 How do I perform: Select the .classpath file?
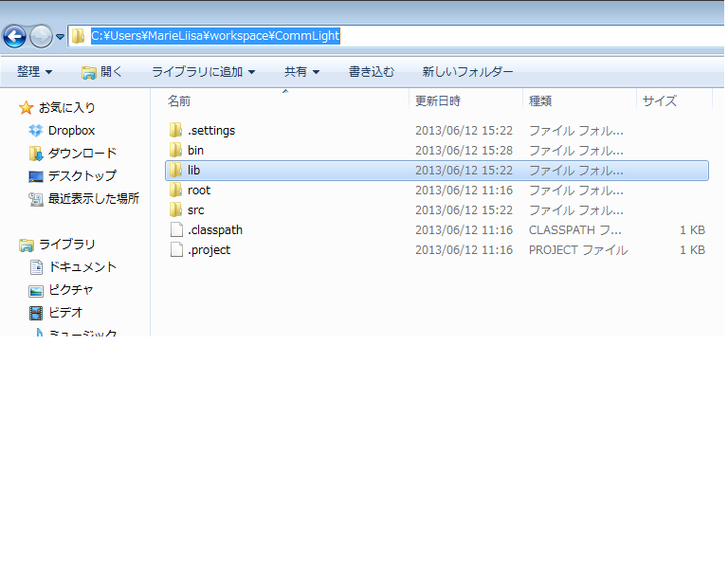pos(214,230)
